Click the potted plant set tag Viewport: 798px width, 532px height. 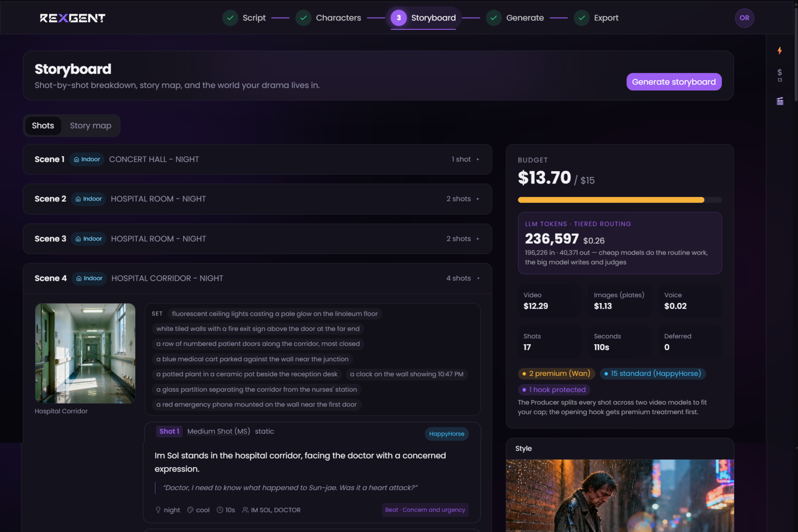(x=247, y=374)
